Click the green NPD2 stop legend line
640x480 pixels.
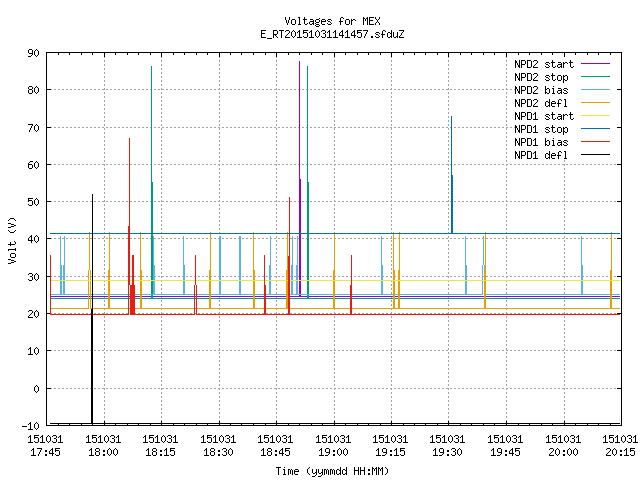595,77
